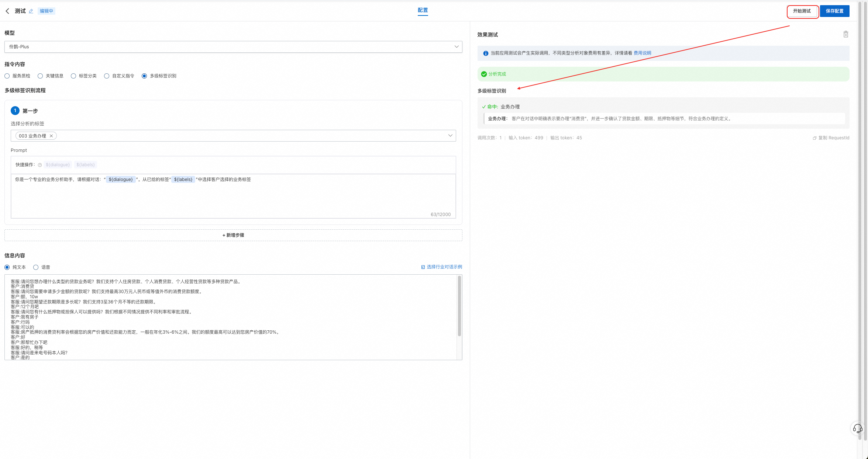Click the 输出 token: 45 value

tap(566, 138)
